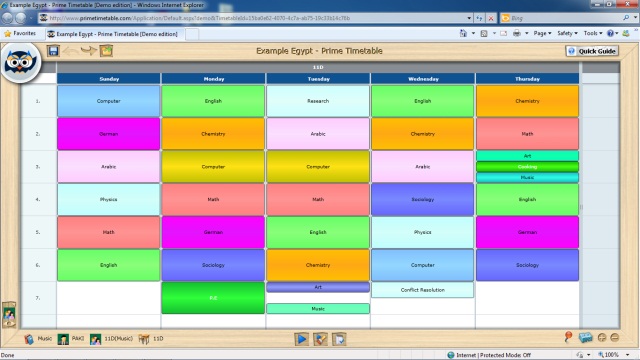Expand the Home button dropdown arrow
This screenshot has height=360, width=640.
473,33
